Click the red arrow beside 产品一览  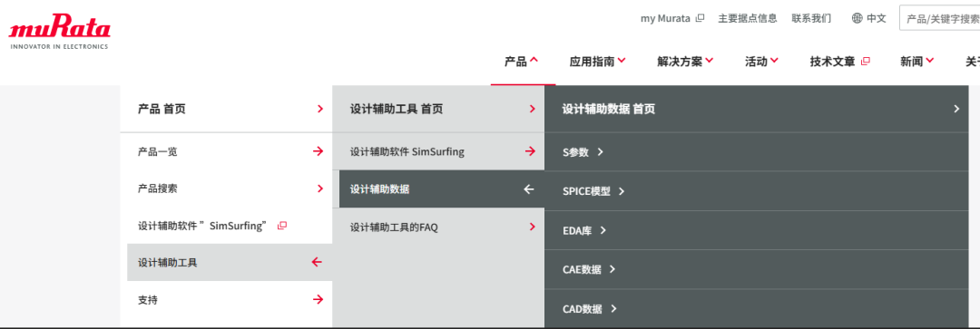click(318, 151)
